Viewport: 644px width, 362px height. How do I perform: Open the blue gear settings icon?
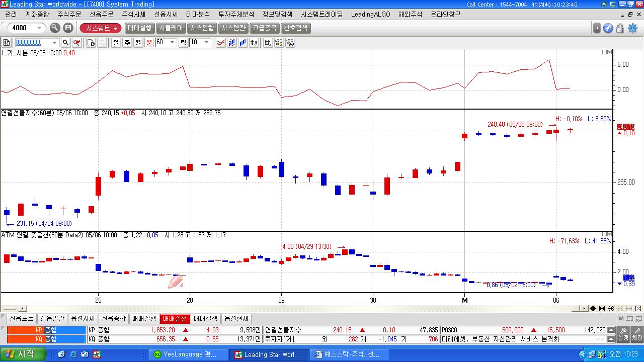[x=633, y=28]
